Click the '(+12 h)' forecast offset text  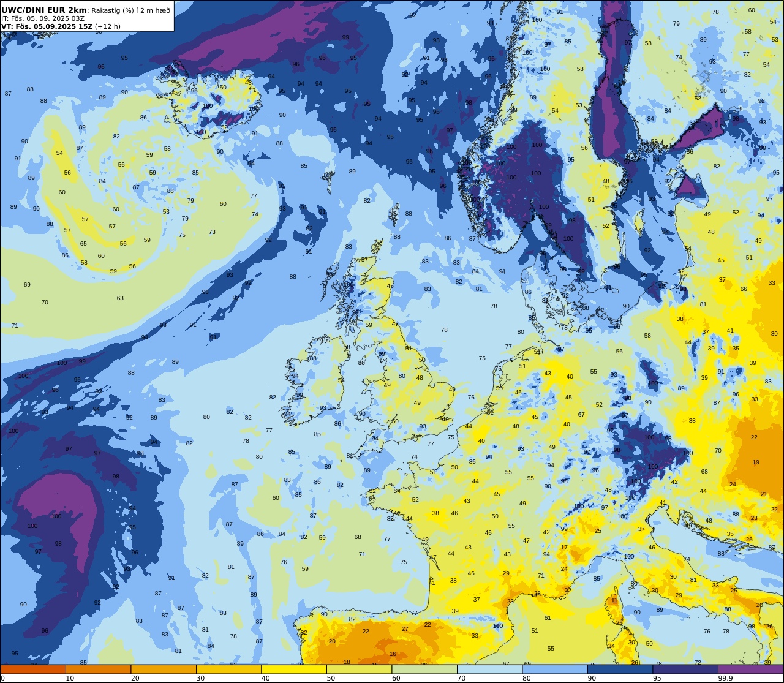click(108, 26)
